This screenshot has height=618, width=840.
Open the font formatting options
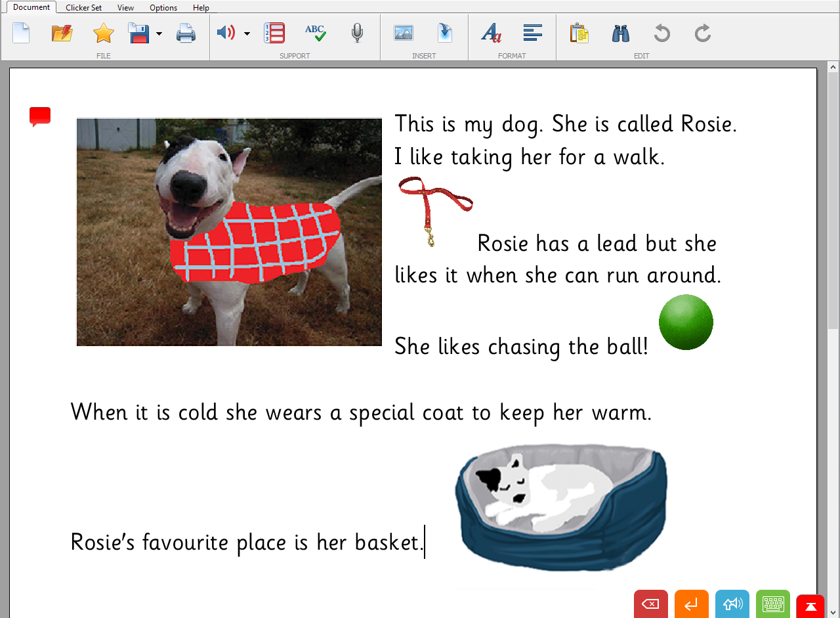point(492,33)
